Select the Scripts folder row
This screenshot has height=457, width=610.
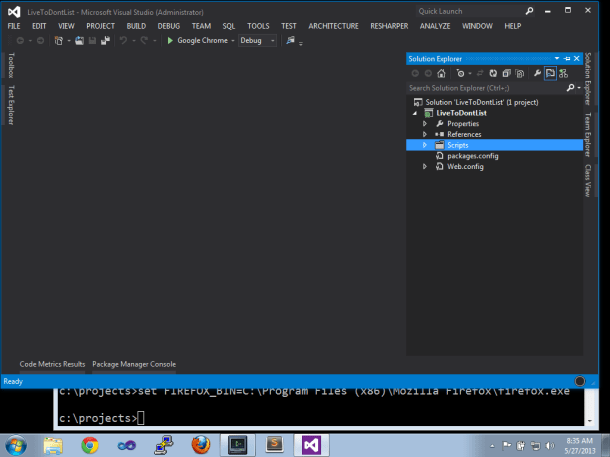494,145
